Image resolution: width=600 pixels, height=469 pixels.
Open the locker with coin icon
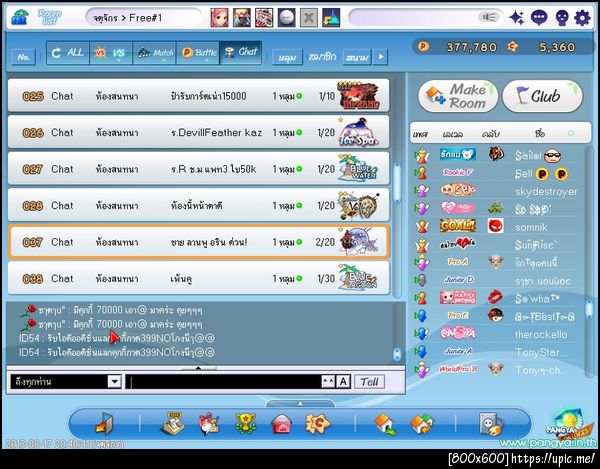point(491,424)
